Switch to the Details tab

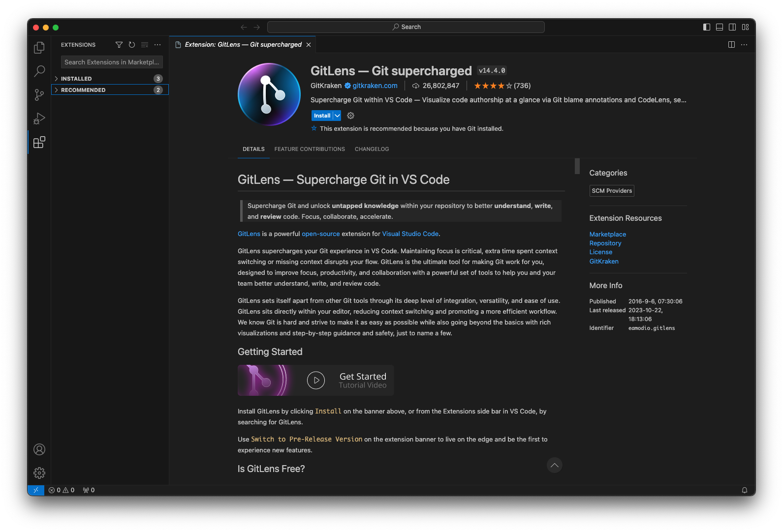(x=253, y=149)
